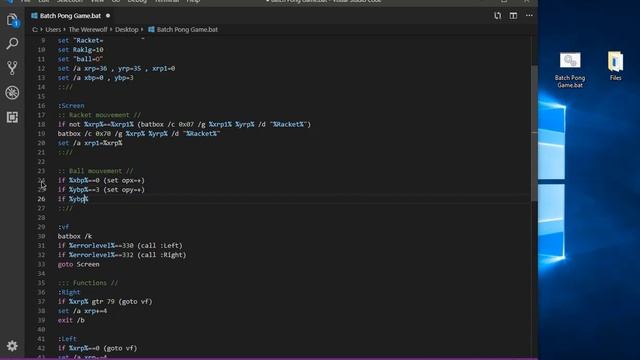Viewport: 640px width, 360px height.
Task: Click the ':Screen' label line
Action: click(x=71, y=106)
